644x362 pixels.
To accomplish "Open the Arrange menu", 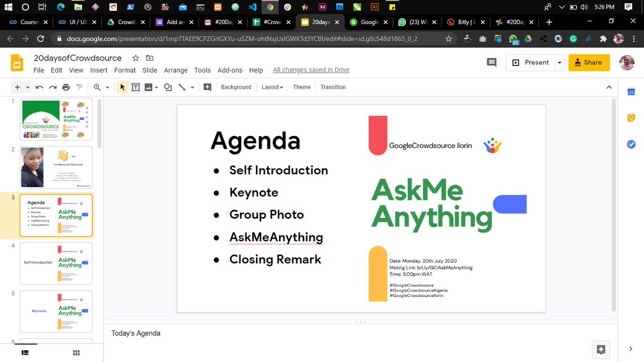I will click(176, 70).
